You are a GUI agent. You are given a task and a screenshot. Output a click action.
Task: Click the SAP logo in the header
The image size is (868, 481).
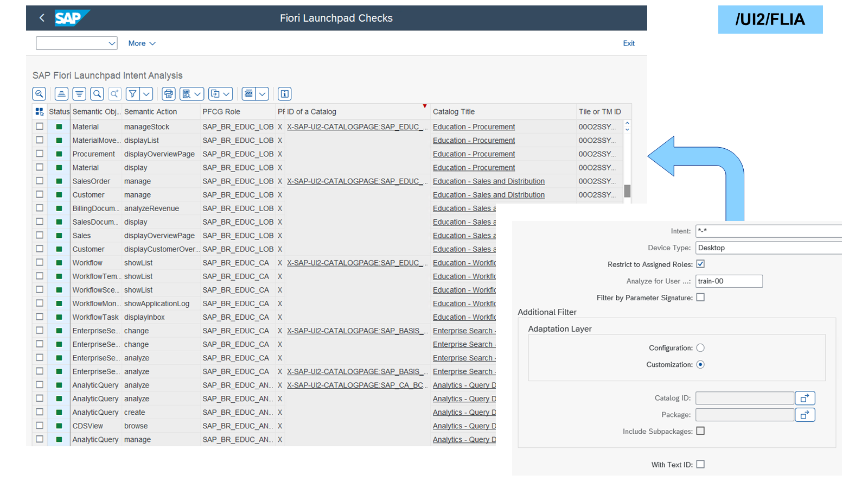coord(72,18)
